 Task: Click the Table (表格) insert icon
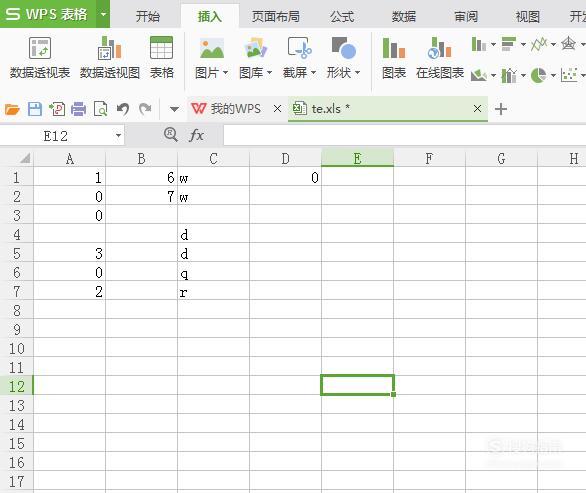tap(161, 57)
